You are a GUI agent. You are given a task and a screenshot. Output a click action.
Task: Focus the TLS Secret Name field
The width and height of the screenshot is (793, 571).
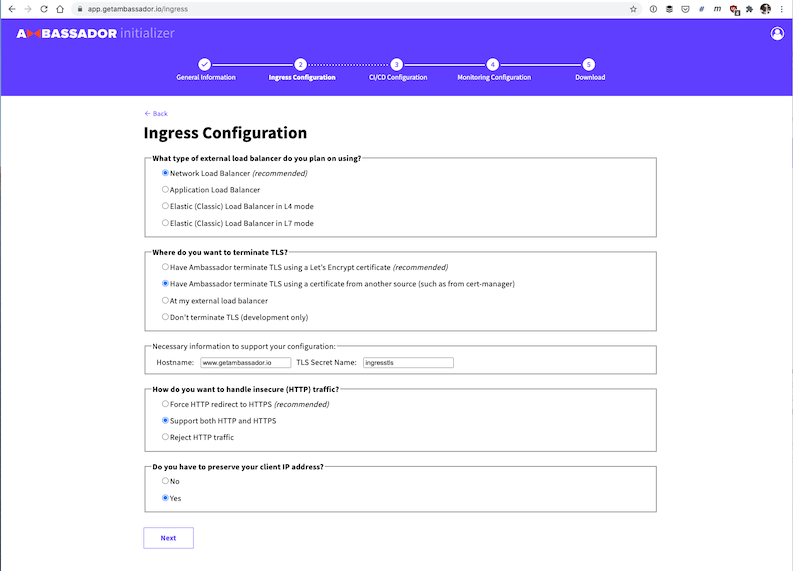[408, 362]
